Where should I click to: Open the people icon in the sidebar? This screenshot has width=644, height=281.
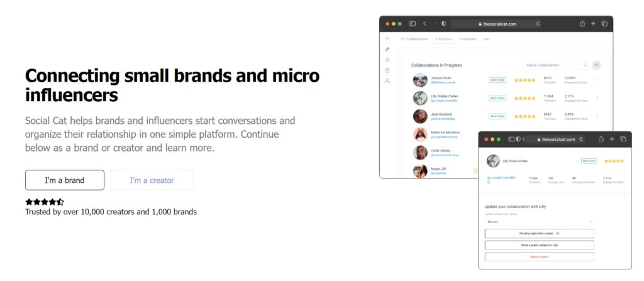tap(387, 81)
